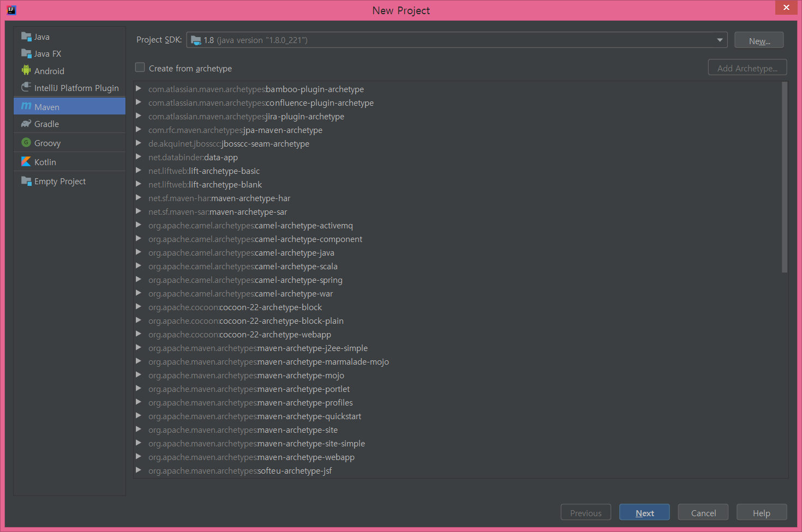The height and width of the screenshot is (532, 802).
Task: Select maven-archetype-portlet row
Action: tap(457, 389)
